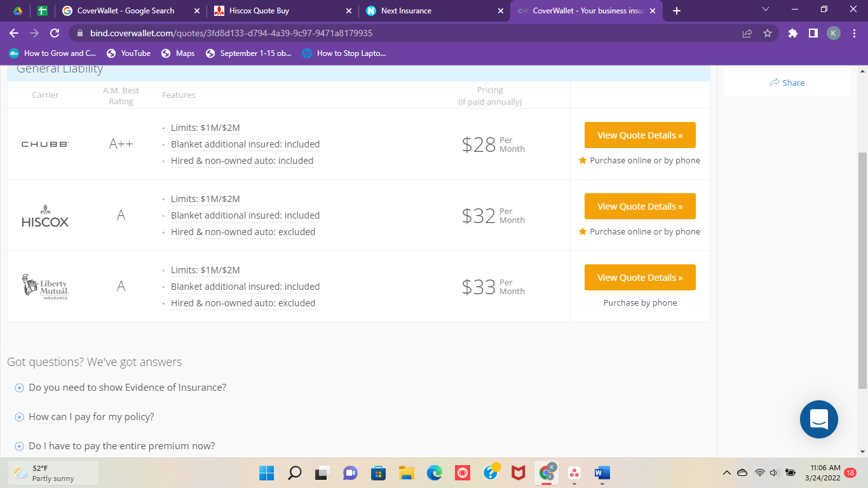868x488 pixels.
Task: Click the address bar URL field
Action: [x=407, y=33]
